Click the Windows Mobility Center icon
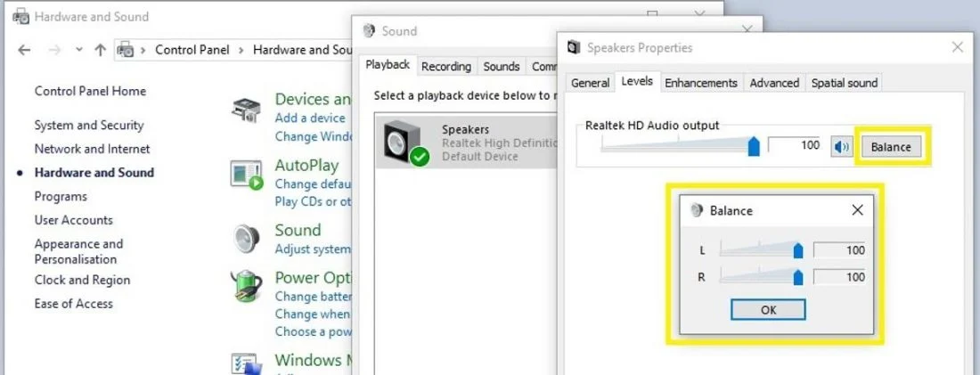The image size is (980, 375). 246,365
